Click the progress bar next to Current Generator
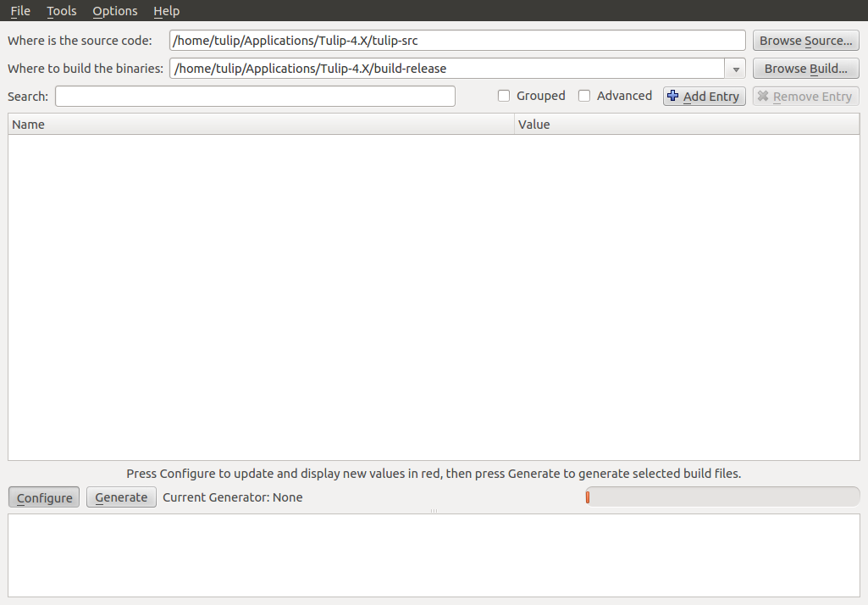Image resolution: width=868 pixels, height=605 pixels. pos(721,497)
